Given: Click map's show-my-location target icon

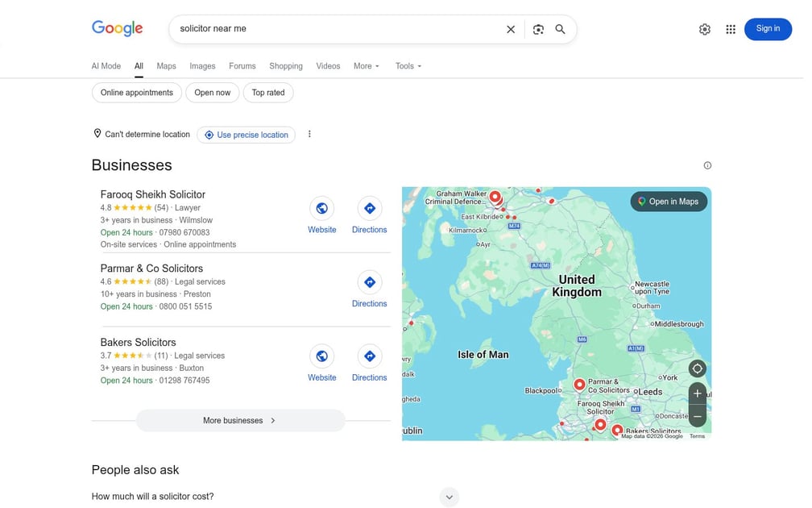Looking at the screenshot, I should point(698,369).
